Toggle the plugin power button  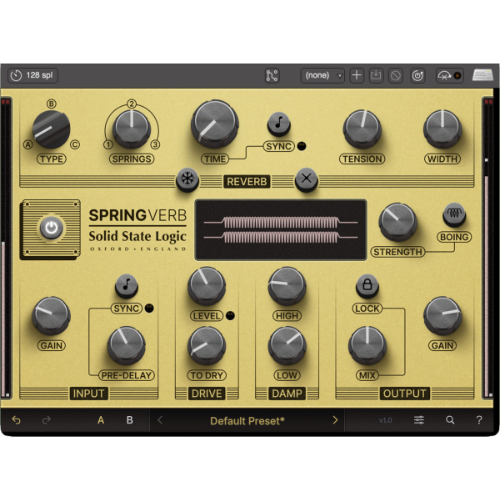[51, 228]
